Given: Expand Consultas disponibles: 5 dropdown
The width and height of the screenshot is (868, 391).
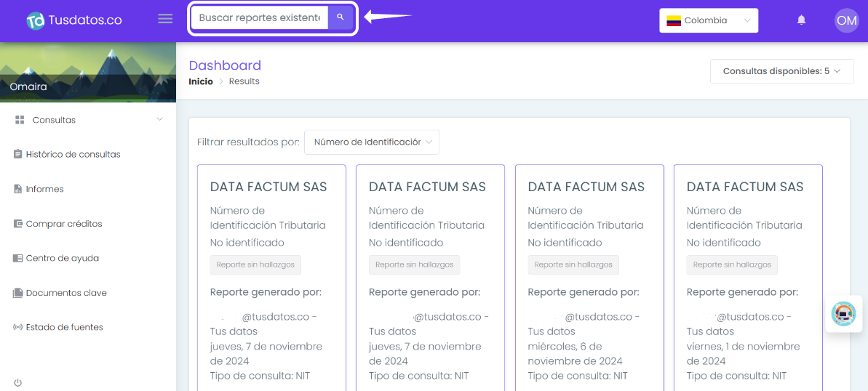Looking at the screenshot, I should 781,70.
